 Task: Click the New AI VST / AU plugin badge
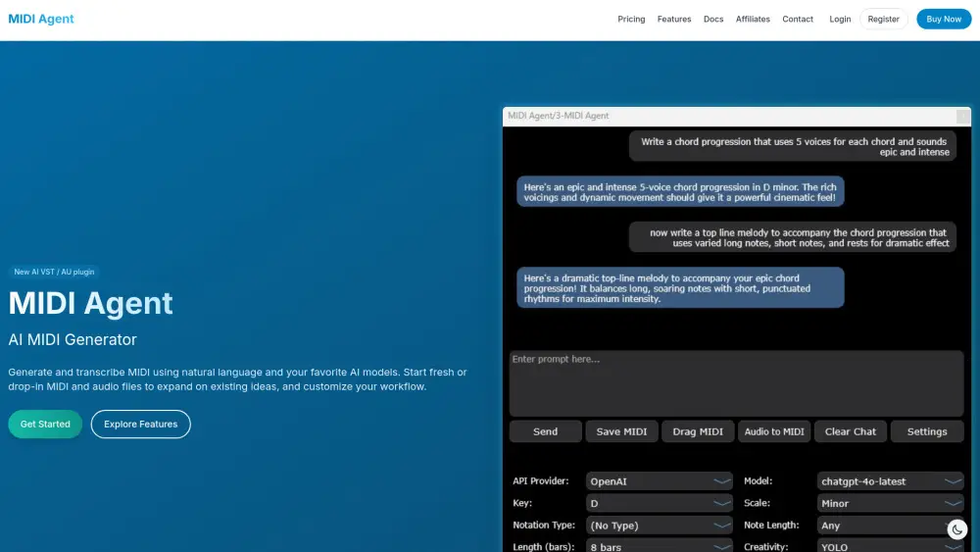tap(54, 272)
